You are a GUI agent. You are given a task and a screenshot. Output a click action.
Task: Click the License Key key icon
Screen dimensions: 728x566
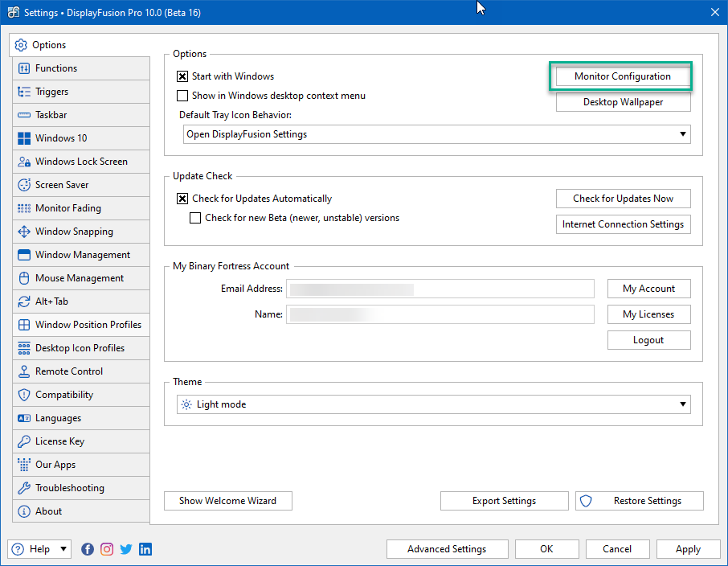(x=23, y=441)
